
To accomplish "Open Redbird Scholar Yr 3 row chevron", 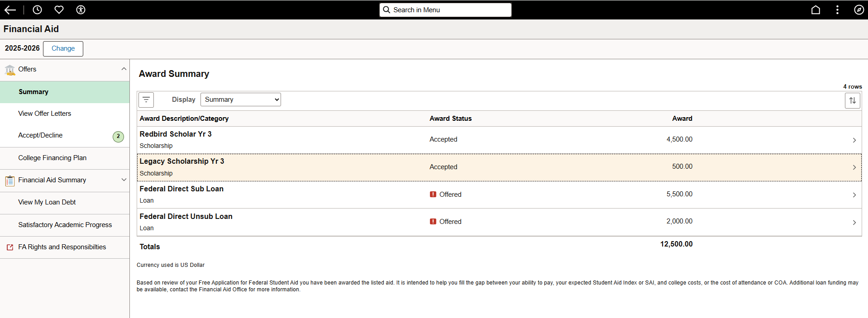I will [854, 140].
